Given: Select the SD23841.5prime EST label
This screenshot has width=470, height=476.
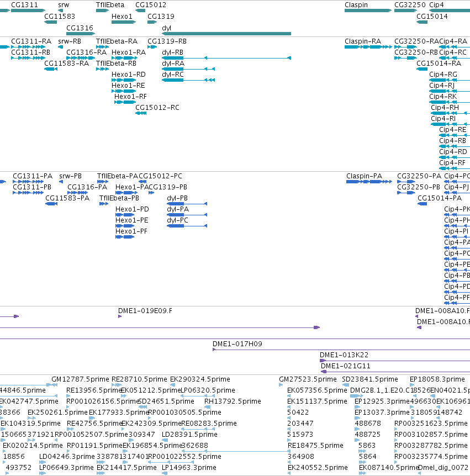Looking at the screenshot, I should click(x=370, y=379).
